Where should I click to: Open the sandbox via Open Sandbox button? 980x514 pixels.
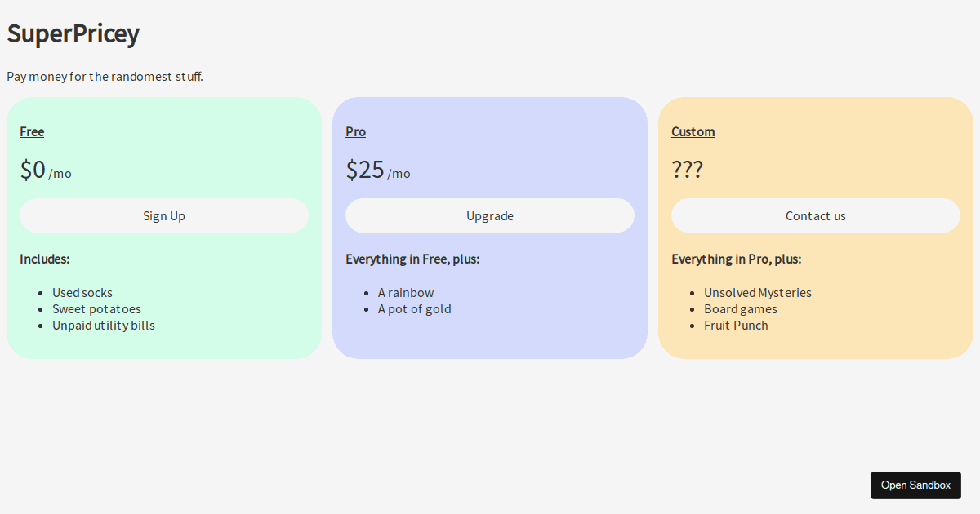point(915,485)
